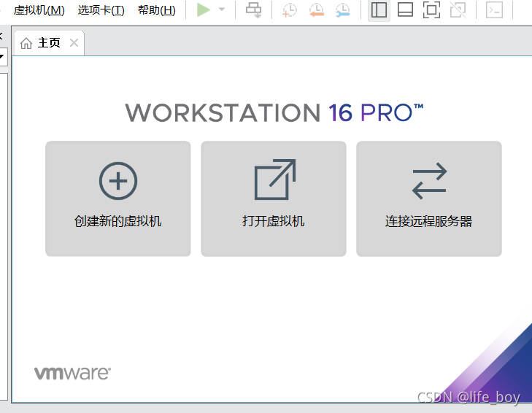This screenshot has height=413, width=532.
Task: Click the 打开虚拟机 tile
Action: (274, 199)
